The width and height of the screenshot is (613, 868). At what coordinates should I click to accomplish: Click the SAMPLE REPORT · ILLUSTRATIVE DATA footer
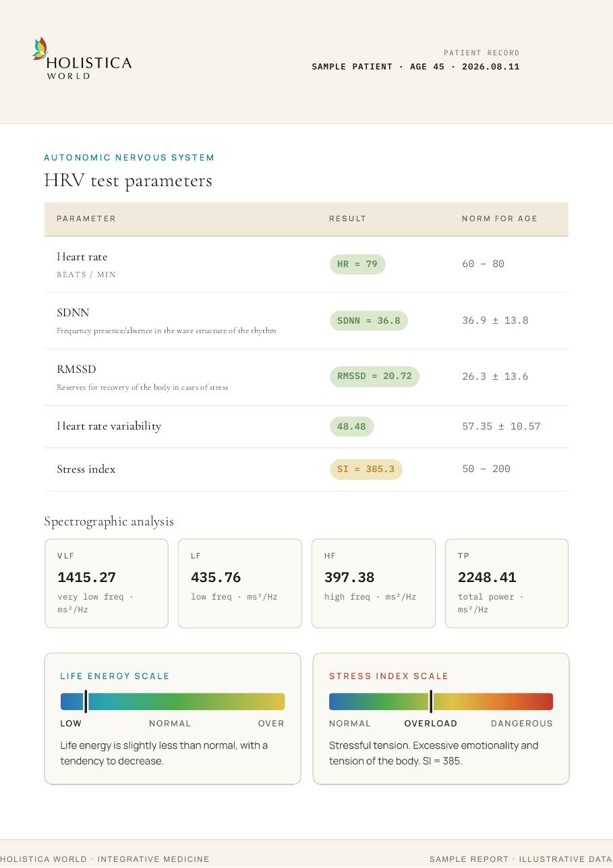(x=521, y=859)
